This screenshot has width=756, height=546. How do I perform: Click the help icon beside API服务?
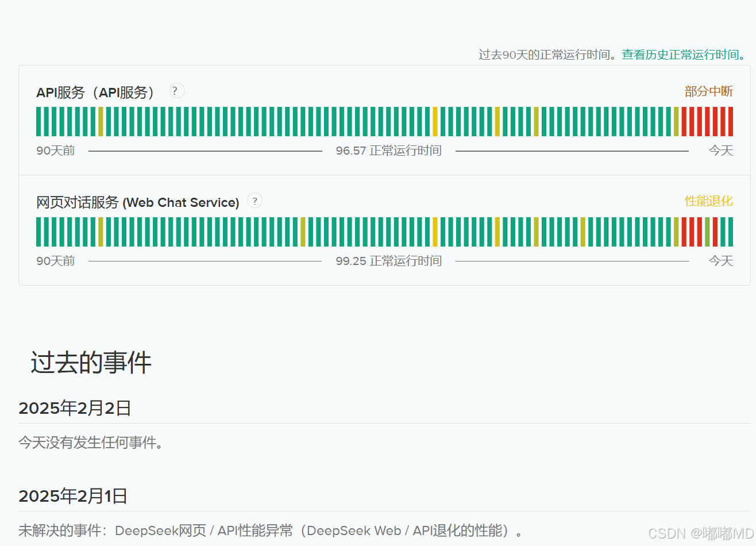(x=177, y=91)
